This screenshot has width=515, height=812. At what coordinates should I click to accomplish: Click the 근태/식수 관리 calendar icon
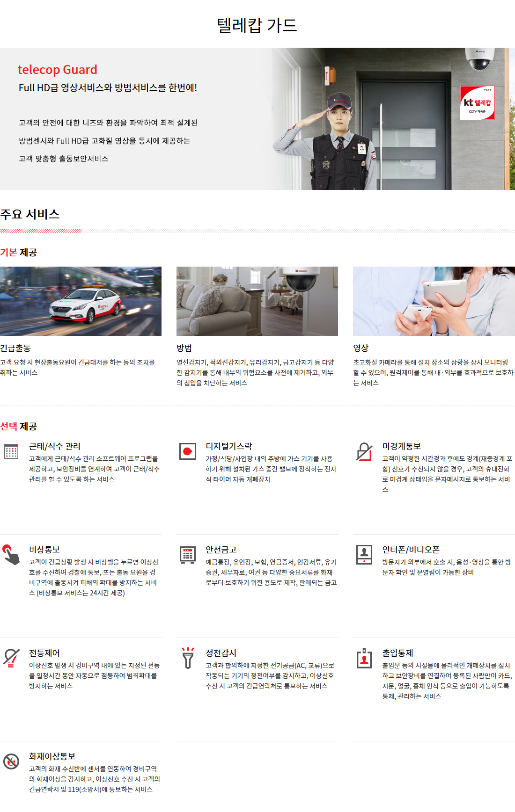click(x=11, y=451)
